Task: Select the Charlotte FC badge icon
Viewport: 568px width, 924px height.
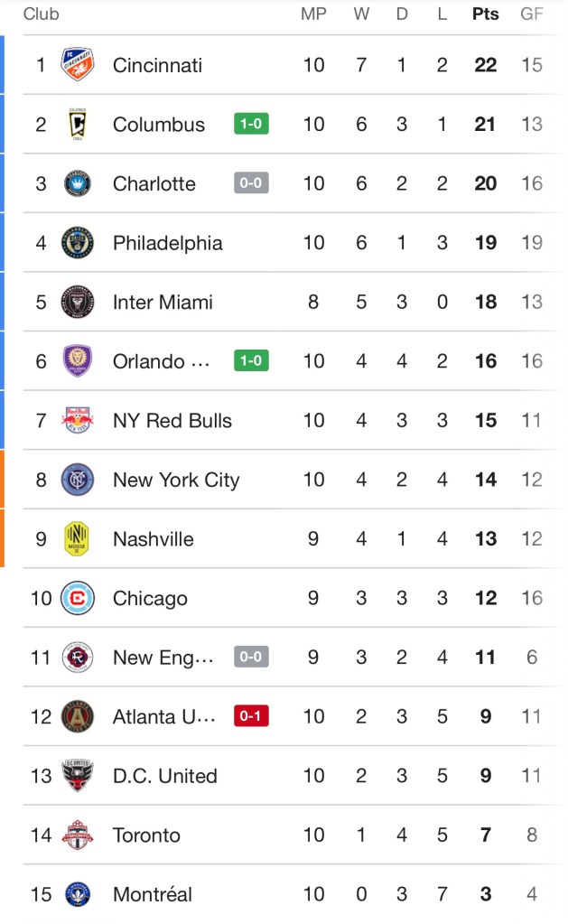Action: 77,183
